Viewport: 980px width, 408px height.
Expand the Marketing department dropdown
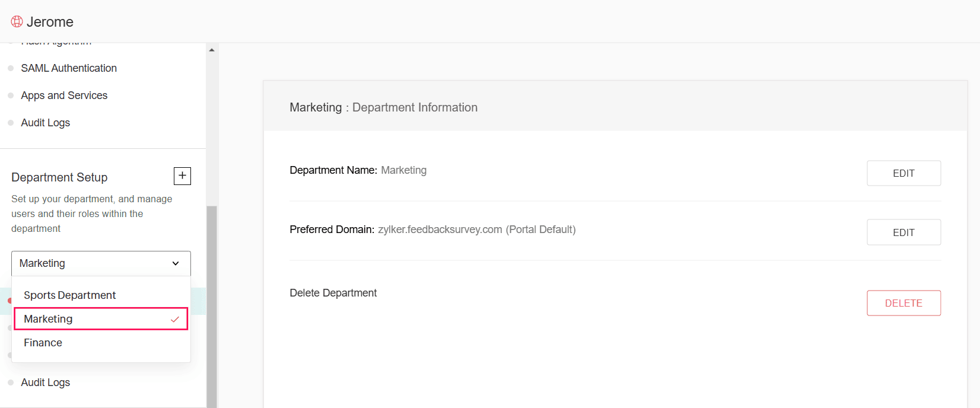(x=101, y=263)
